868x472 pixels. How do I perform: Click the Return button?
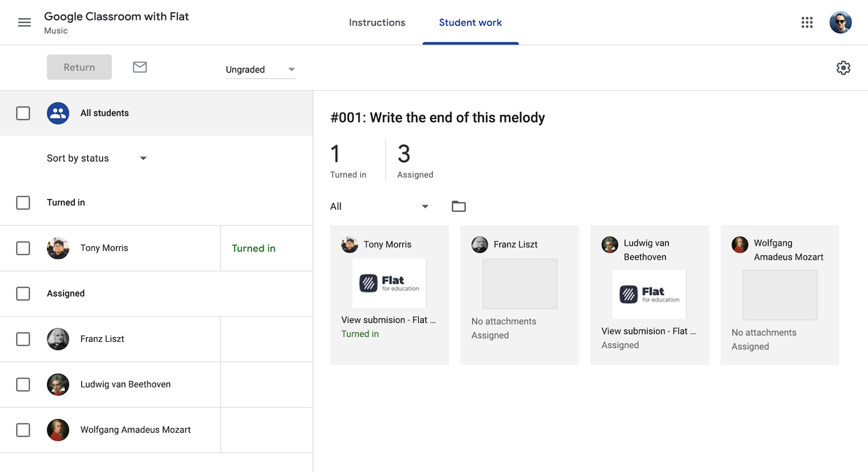tap(79, 67)
